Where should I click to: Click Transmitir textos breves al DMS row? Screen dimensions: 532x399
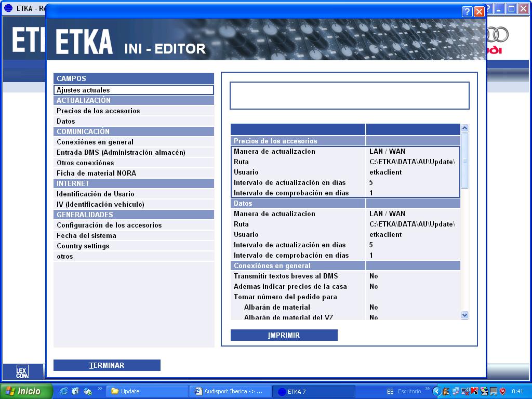coord(345,276)
